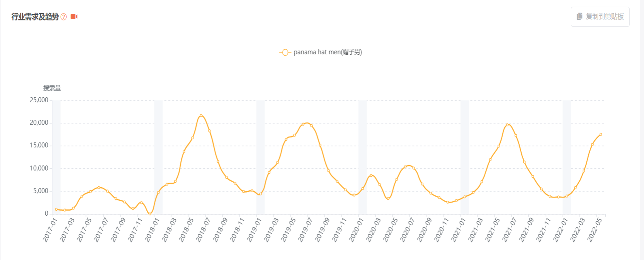Screen dimensions: 644x260
Task: Click the 25,000 y-axis tick label
Action: coord(39,100)
